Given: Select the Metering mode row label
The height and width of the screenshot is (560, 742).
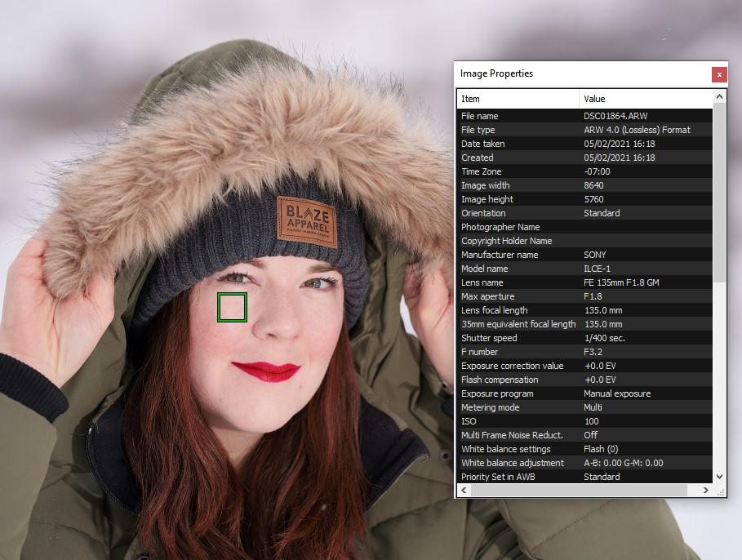Looking at the screenshot, I should (490, 407).
